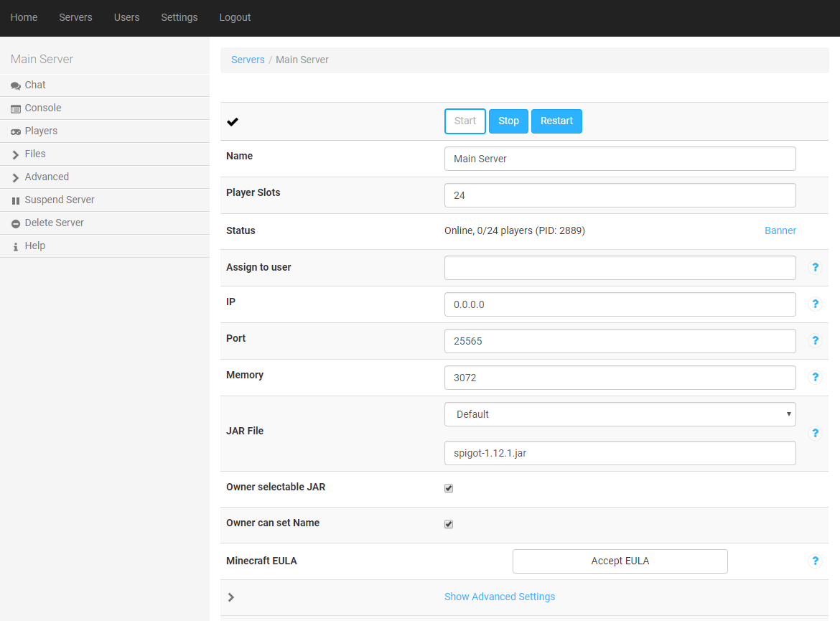Expand the Advanced section in sidebar
The image size is (840, 621).
[47, 177]
